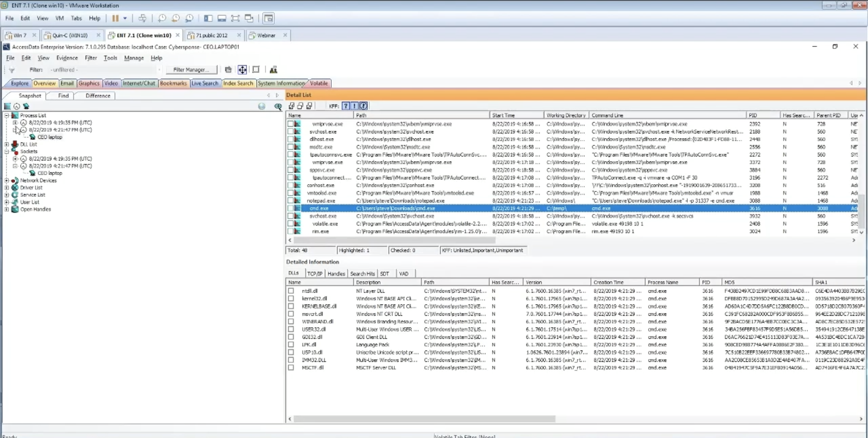Check the notepad.exe process checkbox
Image resolution: width=868 pixels, height=438 pixels.
click(291, 201)
